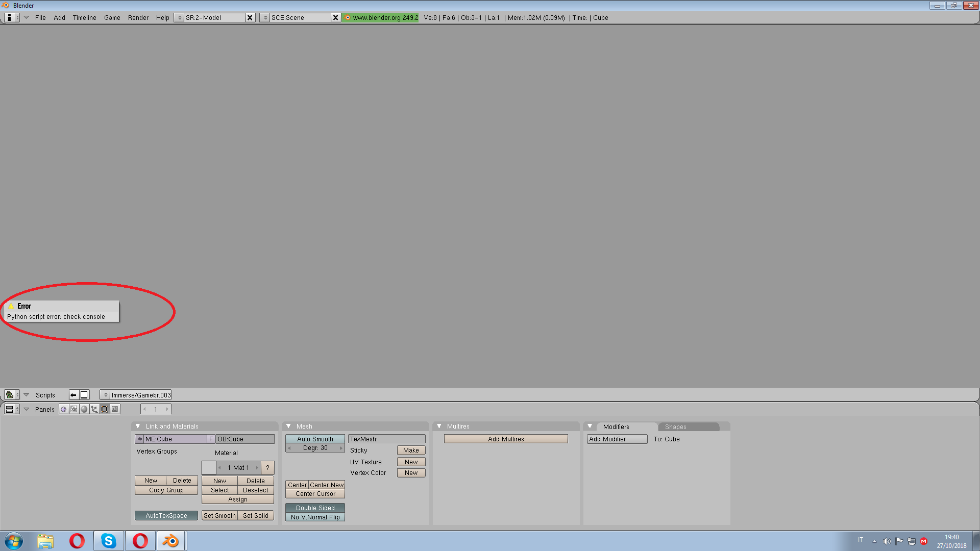
Task: Click the volume icon in system tray
Action: (887, 541)
